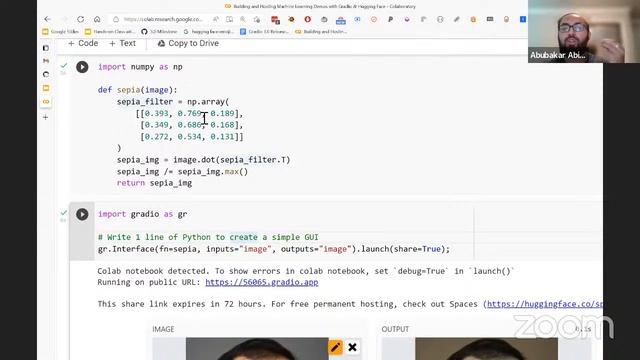
Task: Open the hugging face emoji Google bookmark
Action: click(x=209, y=31)
